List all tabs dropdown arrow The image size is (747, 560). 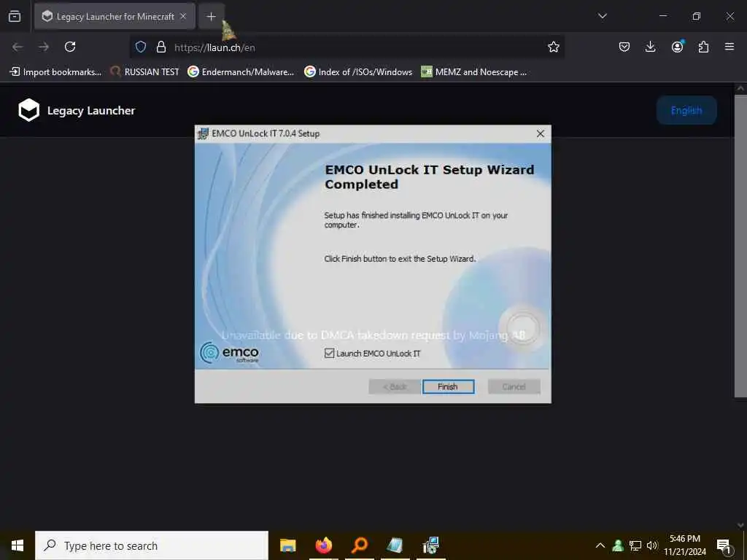pos(602,16)
